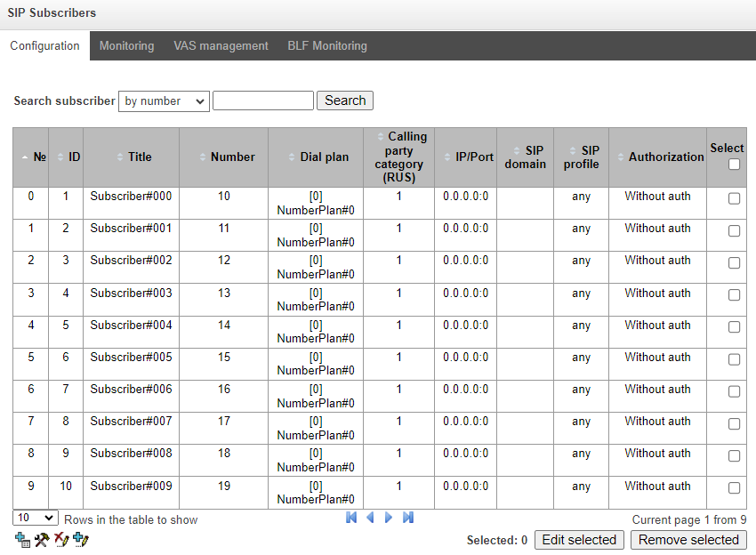Click into the search subscriber text field
Image resolution: width=756 pixels, height=555 pixels.
pyautogui.click(x=263, y=101)
